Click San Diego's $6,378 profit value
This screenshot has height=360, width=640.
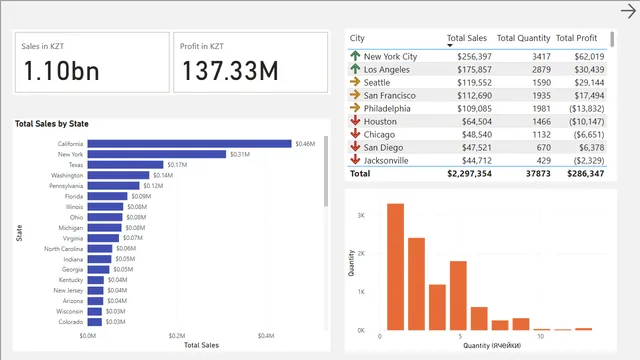[x=591, y=147]
